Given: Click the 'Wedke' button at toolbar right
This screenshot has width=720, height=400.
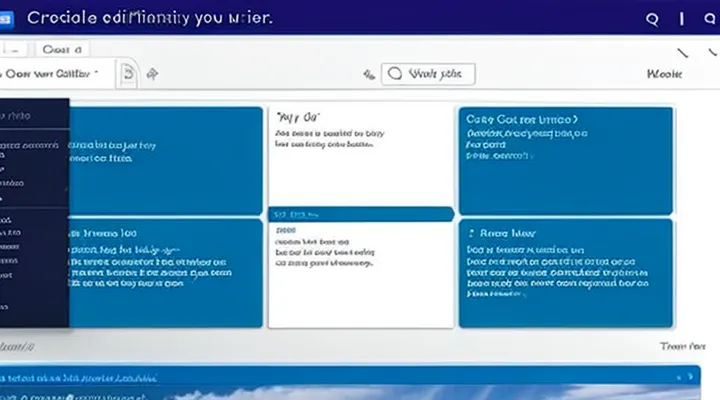Looking at the screenshot, I should pos(665,74).
